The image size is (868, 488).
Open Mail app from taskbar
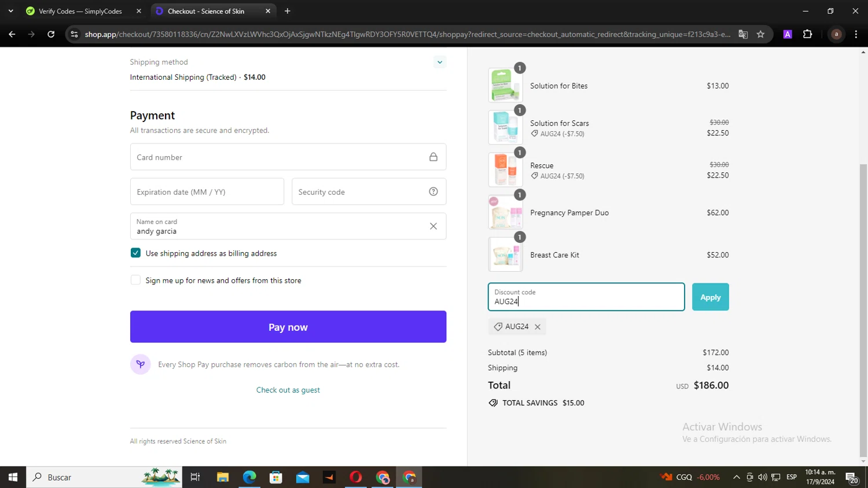pyautogui.click(x=303, y=477)
